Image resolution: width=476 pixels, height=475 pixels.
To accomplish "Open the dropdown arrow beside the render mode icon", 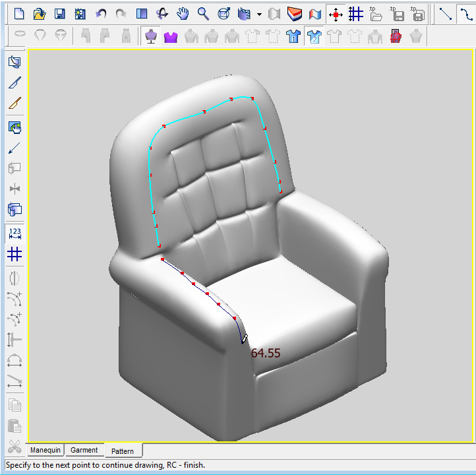I will tap(259, 15).
